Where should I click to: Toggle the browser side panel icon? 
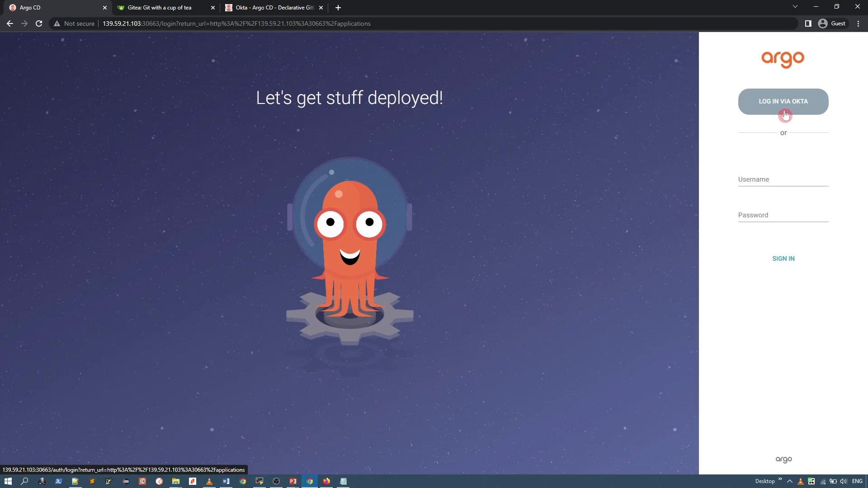click(808, 23)
